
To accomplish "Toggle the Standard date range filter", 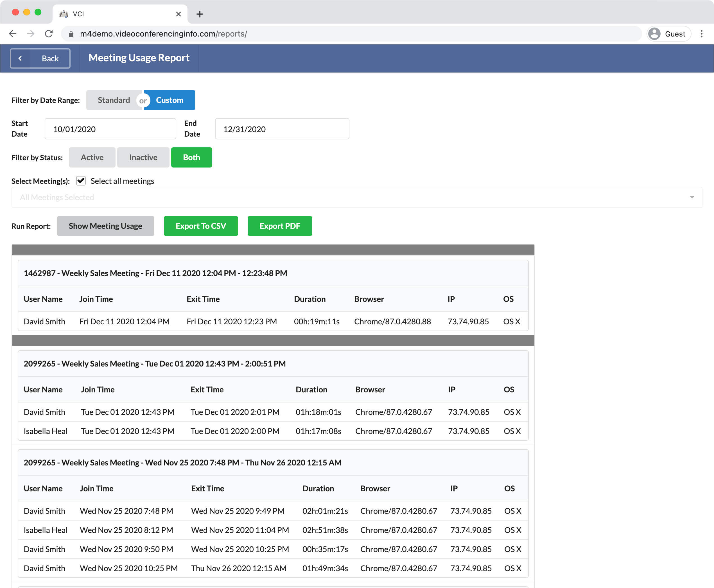I will (x=114, y=99).
